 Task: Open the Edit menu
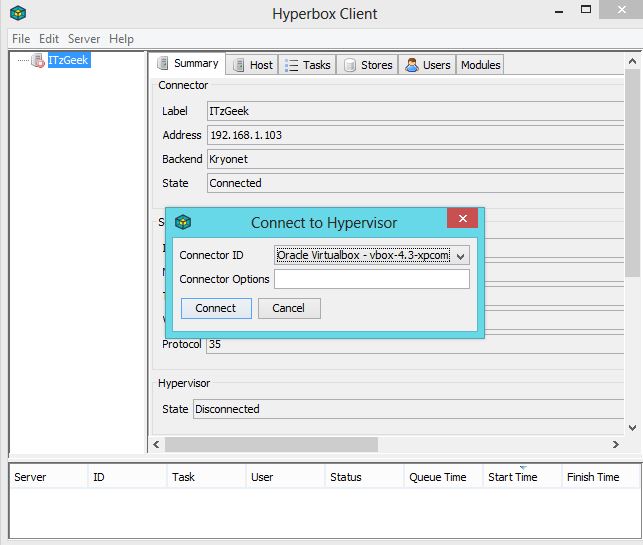[49, 39]
